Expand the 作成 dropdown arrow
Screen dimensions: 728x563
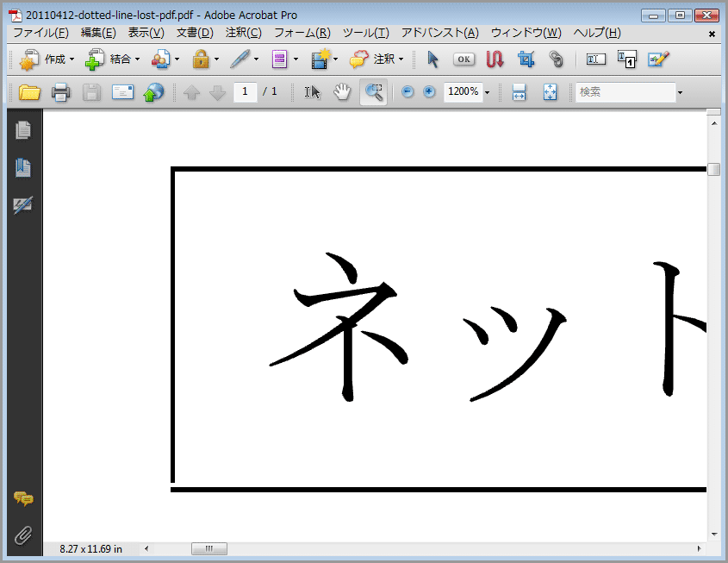tap(72, 59)
